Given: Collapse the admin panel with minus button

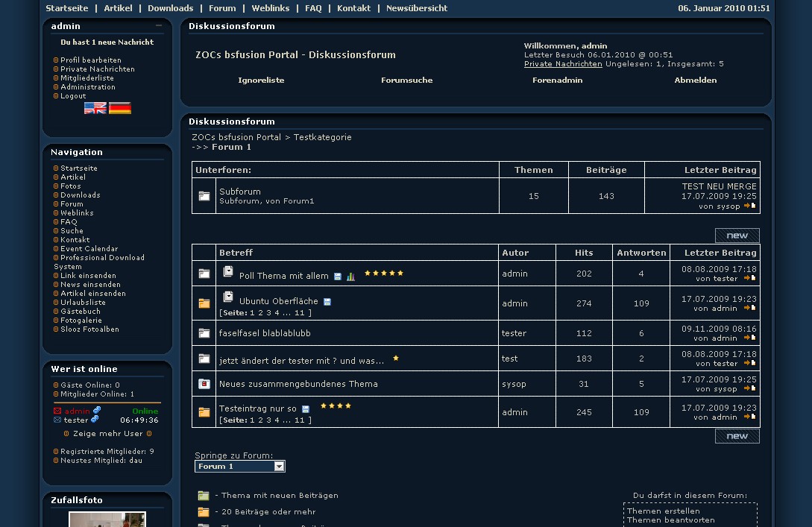Looking at the screenshot, I should pyautogui.click(x=158, y=26).
